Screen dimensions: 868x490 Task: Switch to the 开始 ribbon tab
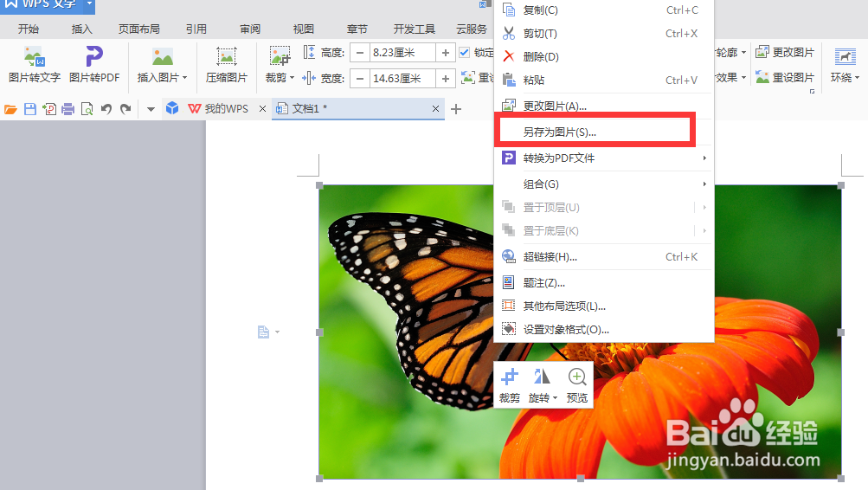(29, 29)
